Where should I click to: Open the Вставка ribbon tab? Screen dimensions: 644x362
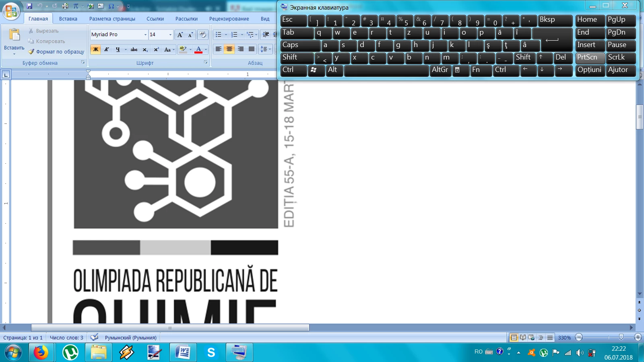68,19
